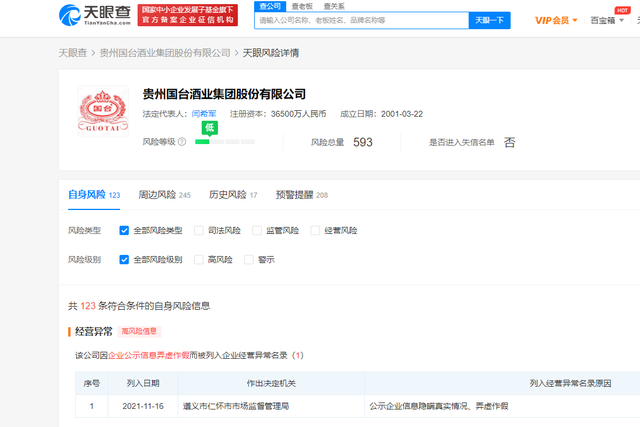The height and width of the screenshot is (427, 640).
Task: Toggle the 监管风险 checkbox
Action: (258, 230)
